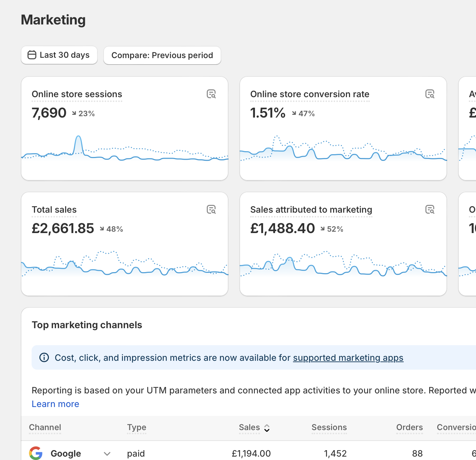
Task: Click the 88 orders cell
Action: point(417,454)
